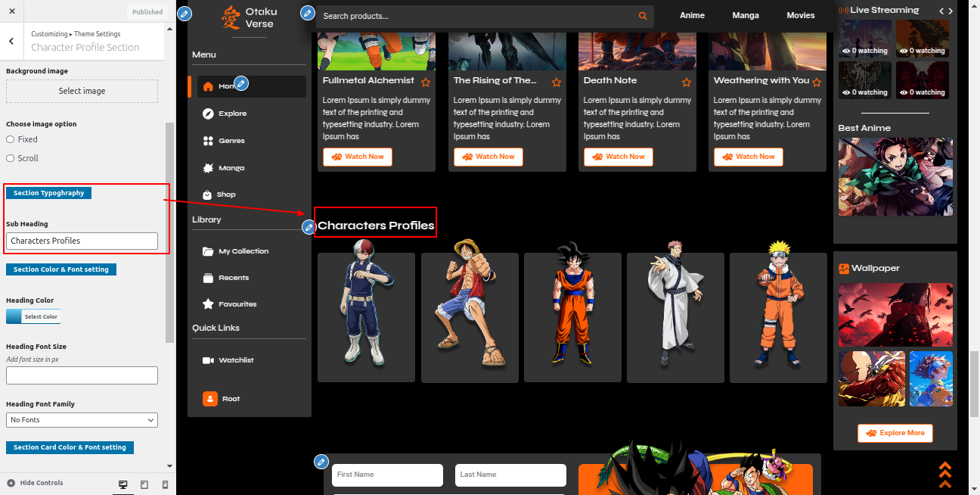This screenshot has width=980, height=495.
Task: Switch preview to the desktop device icon
Action: (123, 484)
